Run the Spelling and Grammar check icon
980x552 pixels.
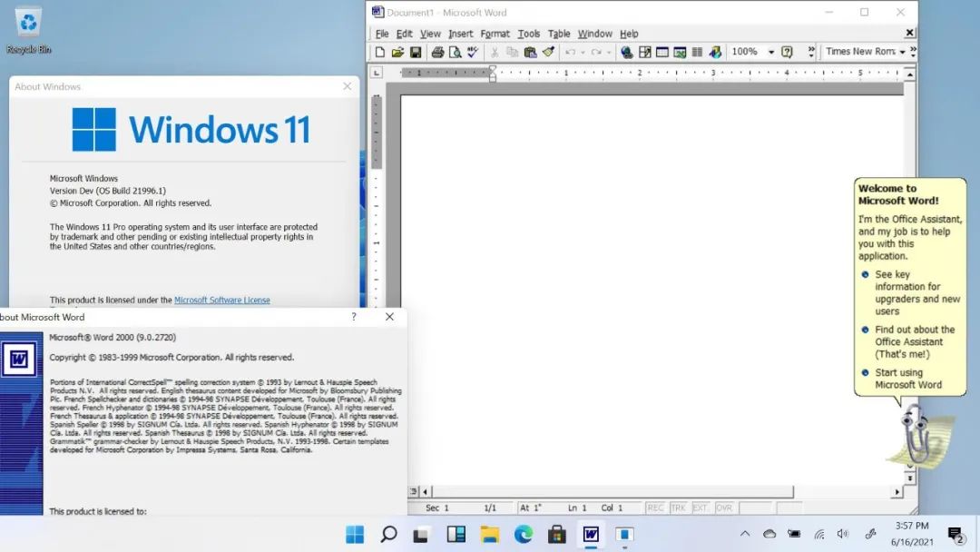tap(472, 53)
